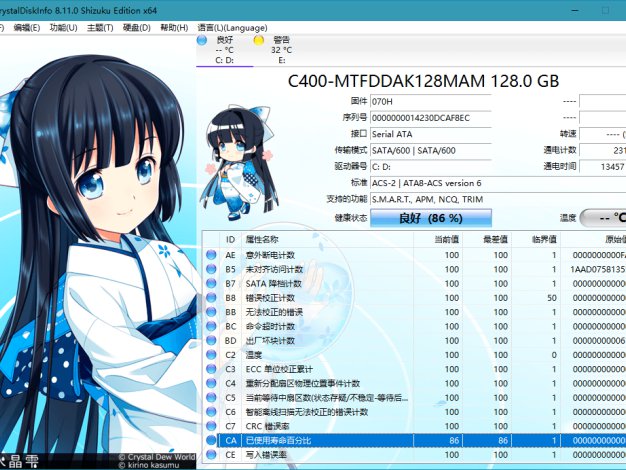Open the 硬盘(D) menu
The image size is (626, 470).
(x=137, y=28)
